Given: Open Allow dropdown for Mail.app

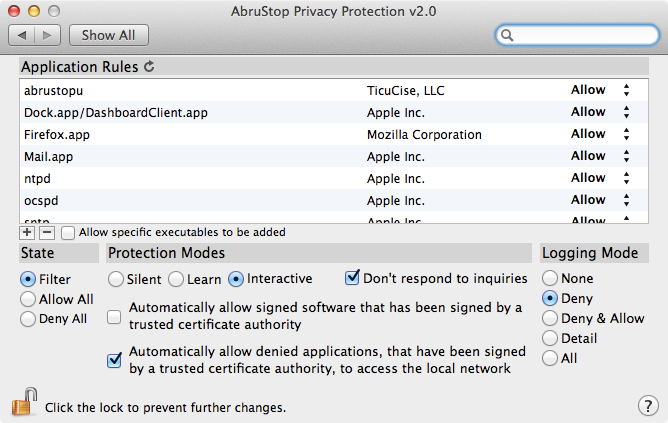Looking at the screenshot, I should click(600, 156).
